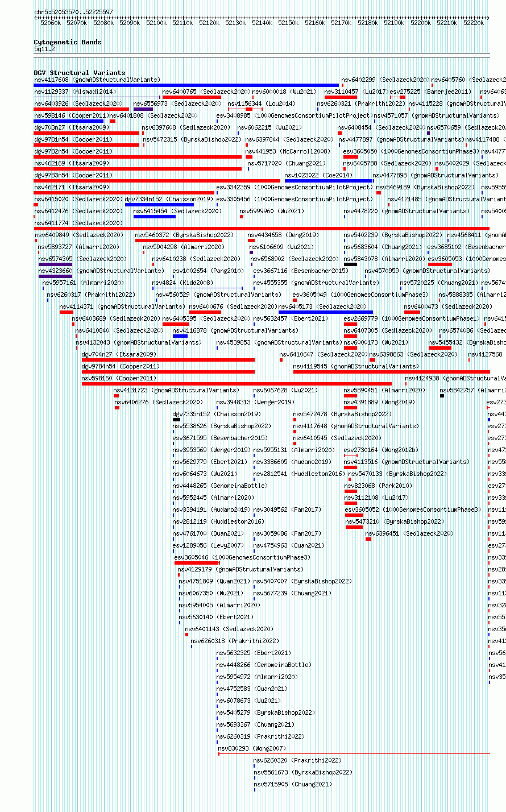Click the Cytogenetic Bands track title

click(x=67, y=42)
